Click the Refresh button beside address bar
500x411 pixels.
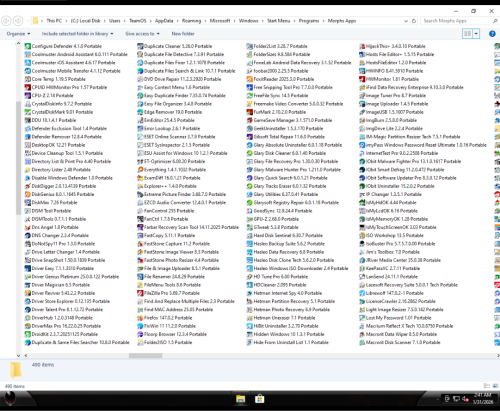click(x=414, y=21)
